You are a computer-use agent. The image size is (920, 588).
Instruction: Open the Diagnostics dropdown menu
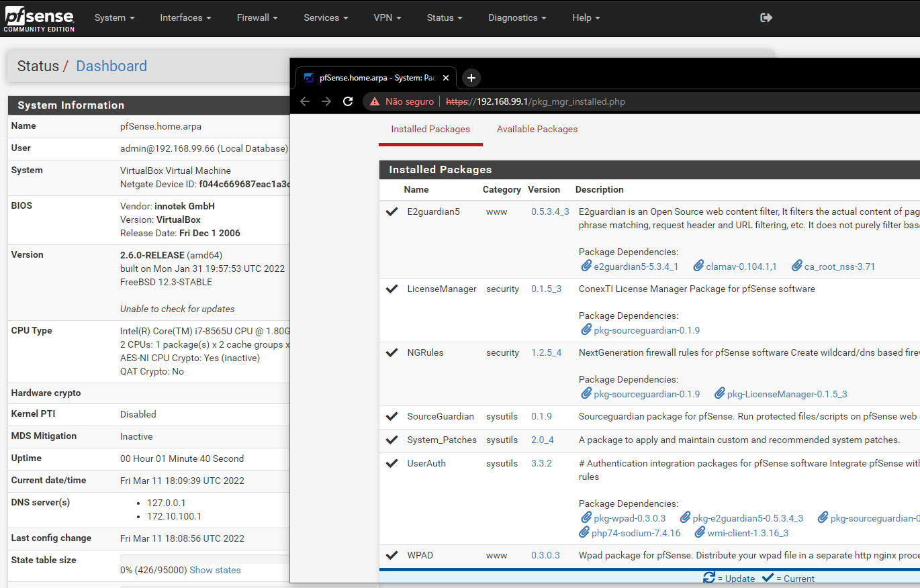click(517, 17)
